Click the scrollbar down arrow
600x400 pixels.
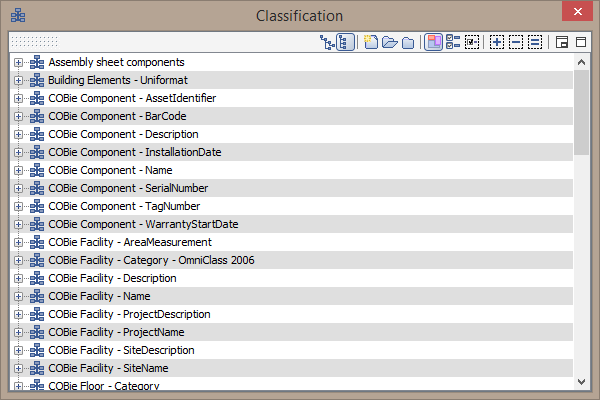pyautogui.click(x=581, y=382)
